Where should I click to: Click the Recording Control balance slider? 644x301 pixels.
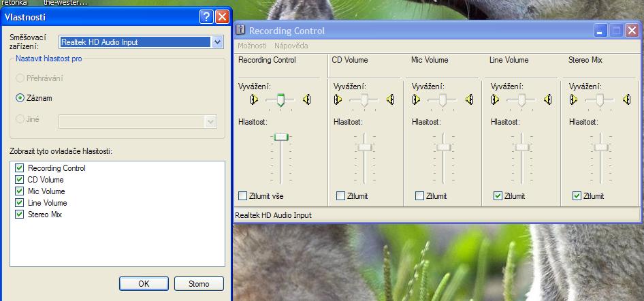point(280,100)
